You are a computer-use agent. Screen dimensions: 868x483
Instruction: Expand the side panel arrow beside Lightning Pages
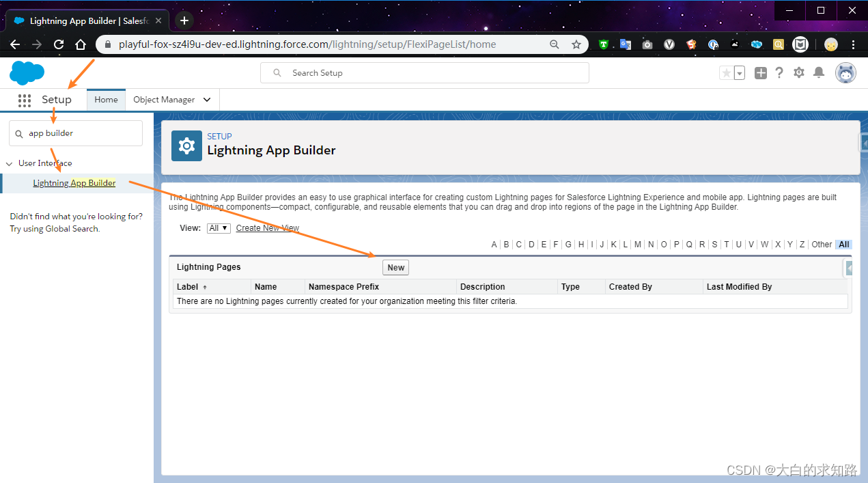(x=849, y=268)
